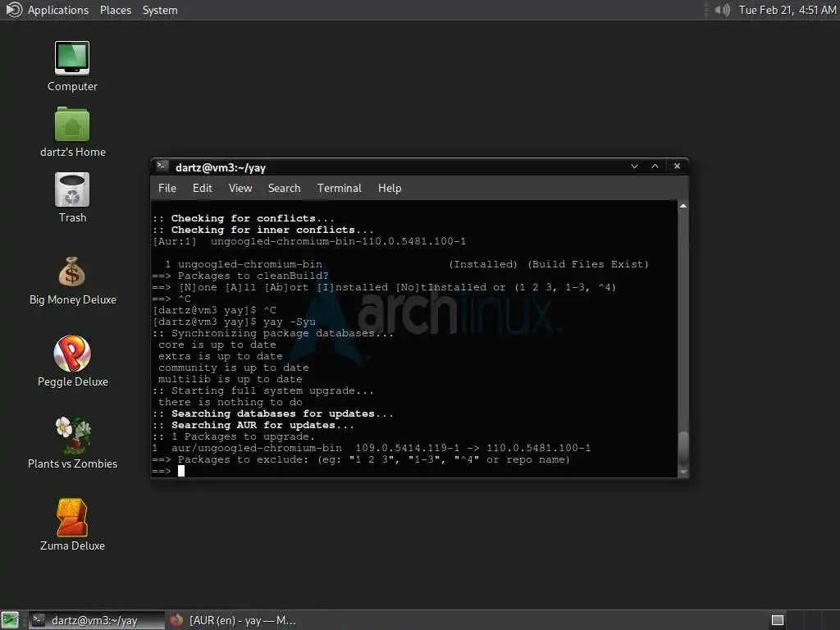Open the terminal Help menu
The image size is (840, 630).
pyautogui.click(x=390, y=188)
